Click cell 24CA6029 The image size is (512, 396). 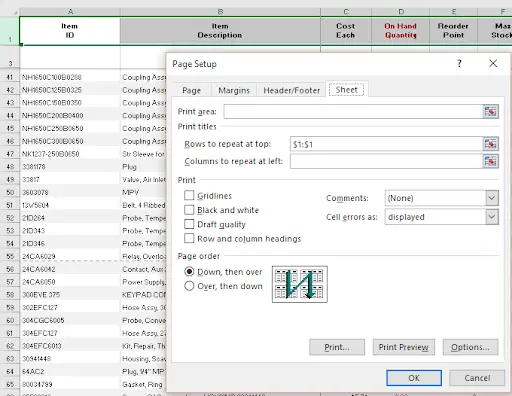[x=70, y=256]
